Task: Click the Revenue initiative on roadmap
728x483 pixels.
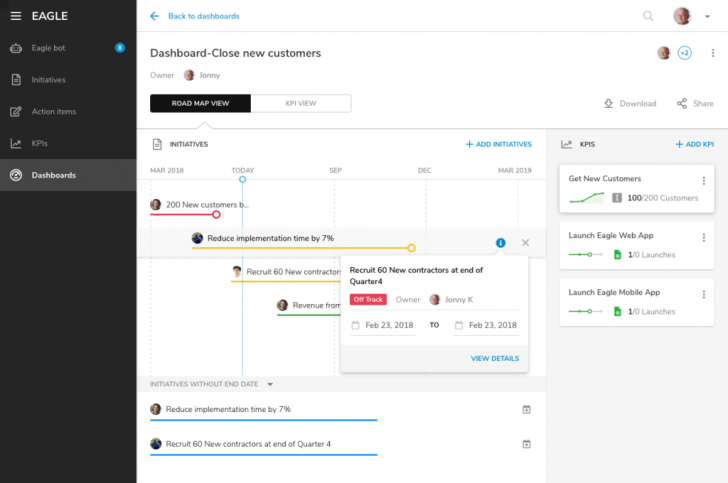Action: pos(309,306)
